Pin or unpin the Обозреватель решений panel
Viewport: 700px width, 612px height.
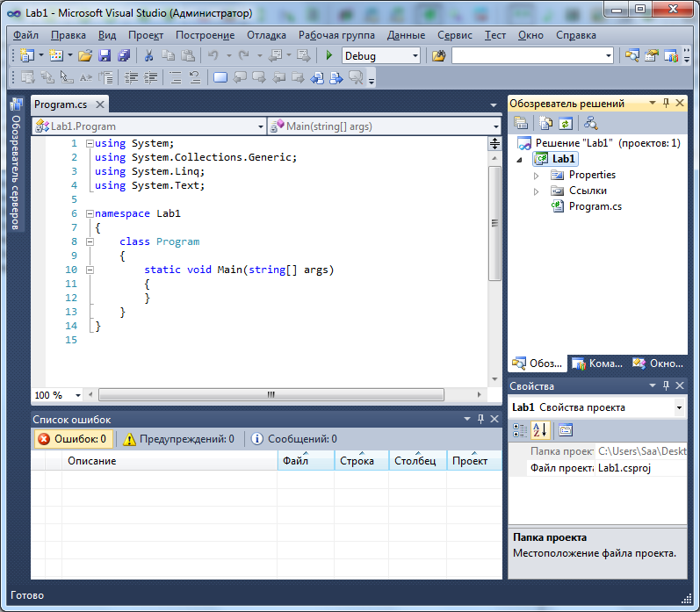click(x=666, y=103)
